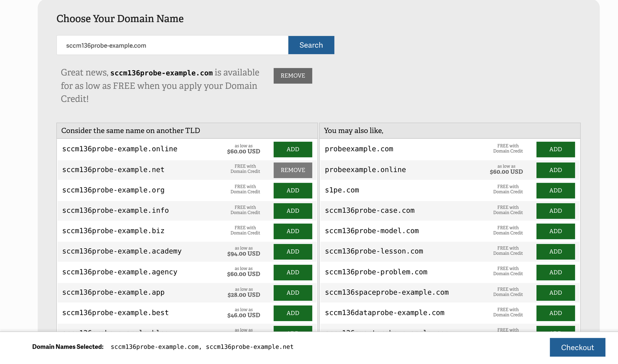Click the domain search input field
This screenshot has height=364, width=618.
tap(172, 45)
